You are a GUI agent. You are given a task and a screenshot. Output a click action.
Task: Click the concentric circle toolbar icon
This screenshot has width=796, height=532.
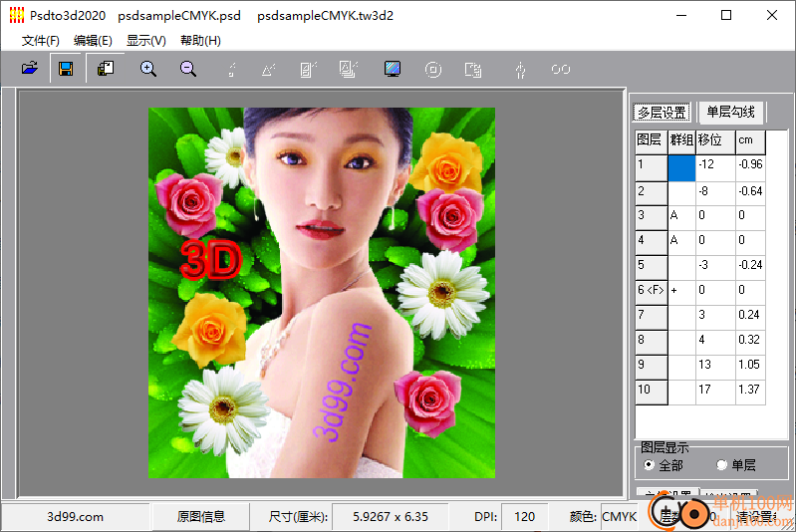coord(433,69)
